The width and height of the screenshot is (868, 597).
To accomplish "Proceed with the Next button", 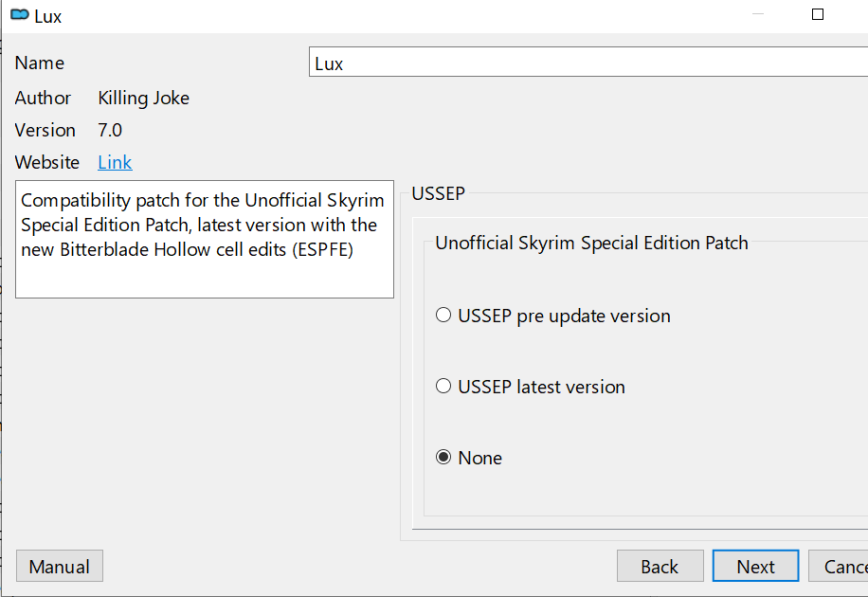I will (x=755, y=567).
